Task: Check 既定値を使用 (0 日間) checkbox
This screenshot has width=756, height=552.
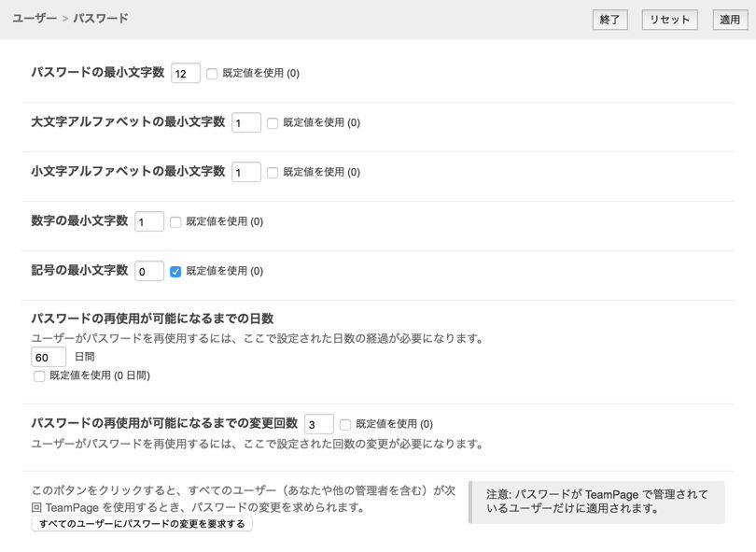Action: 39,375
